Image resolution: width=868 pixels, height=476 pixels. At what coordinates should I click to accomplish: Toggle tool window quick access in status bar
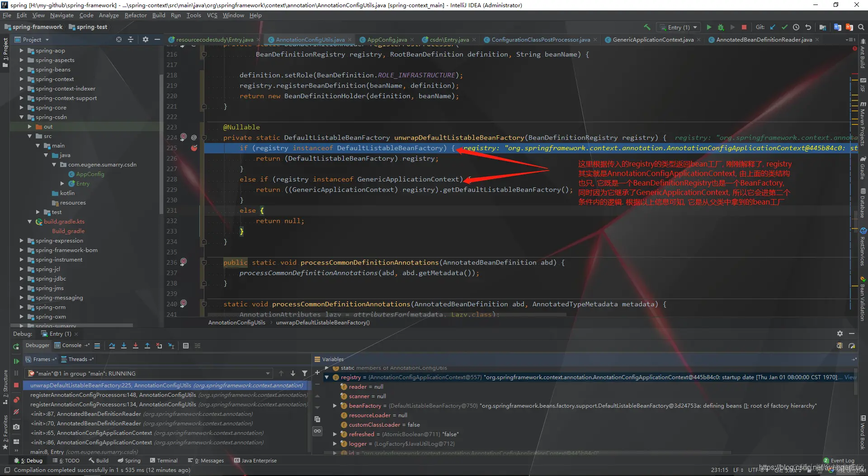coord(7,470)
